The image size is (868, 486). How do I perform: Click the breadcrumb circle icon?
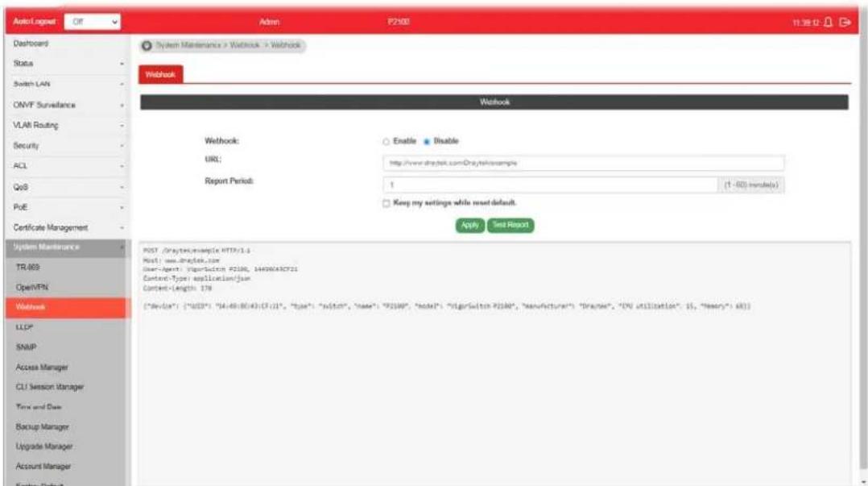(x=147, y=45)
